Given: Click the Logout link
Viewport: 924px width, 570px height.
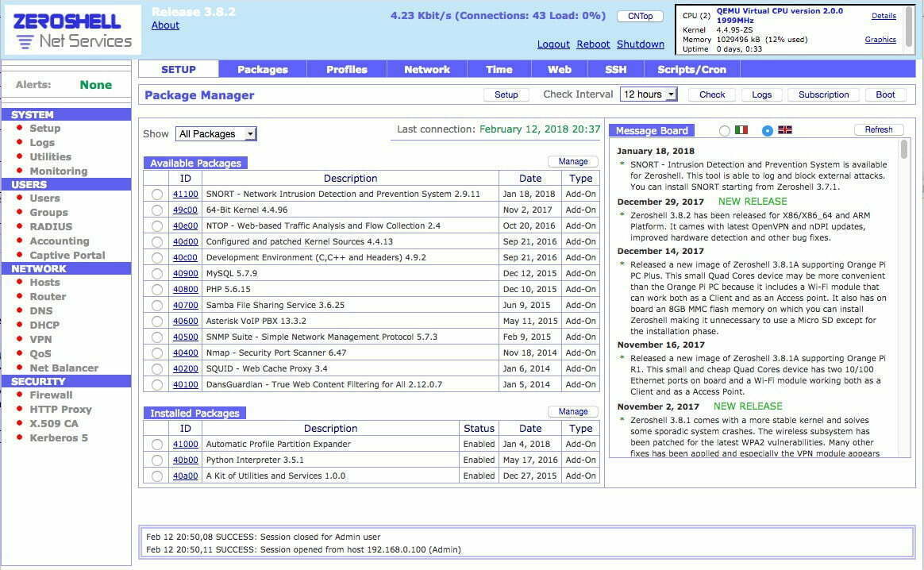Looking at the screenshot, I should pos(553,44).
